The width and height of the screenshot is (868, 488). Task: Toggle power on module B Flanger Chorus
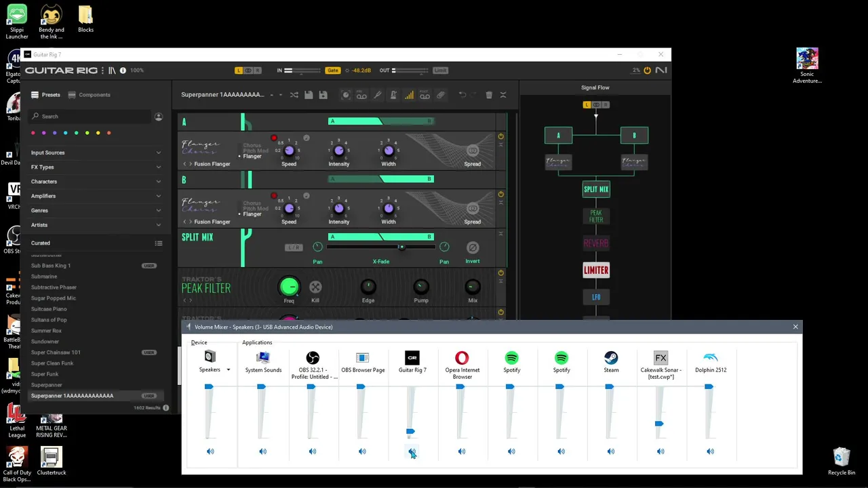click(x=500, y=195)
